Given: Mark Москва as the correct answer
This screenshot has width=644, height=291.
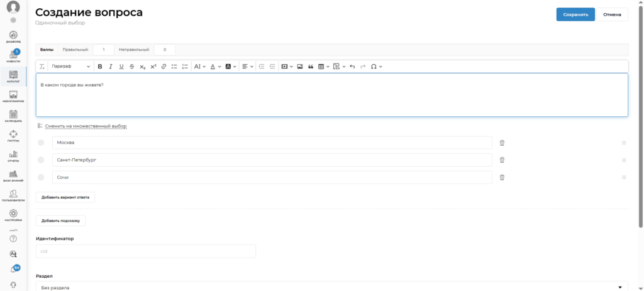Looking at the screenshot, I should point(41,143).
